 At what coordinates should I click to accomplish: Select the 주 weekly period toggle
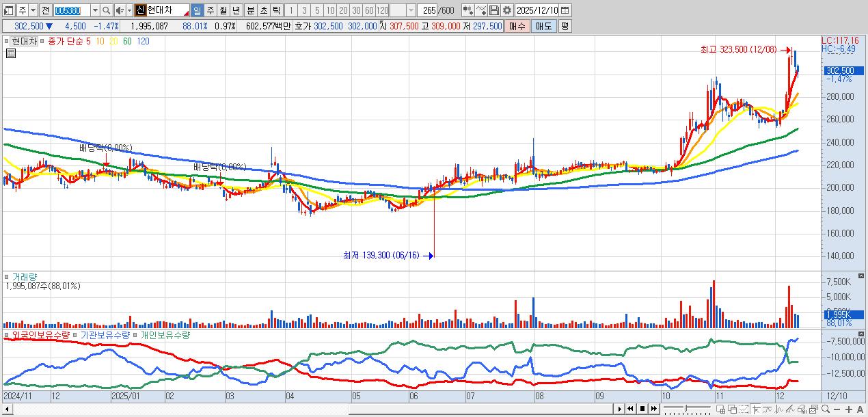210,10
